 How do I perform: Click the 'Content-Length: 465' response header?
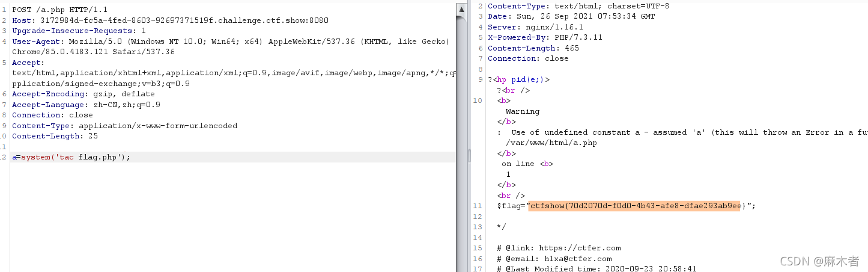[533, 48]
